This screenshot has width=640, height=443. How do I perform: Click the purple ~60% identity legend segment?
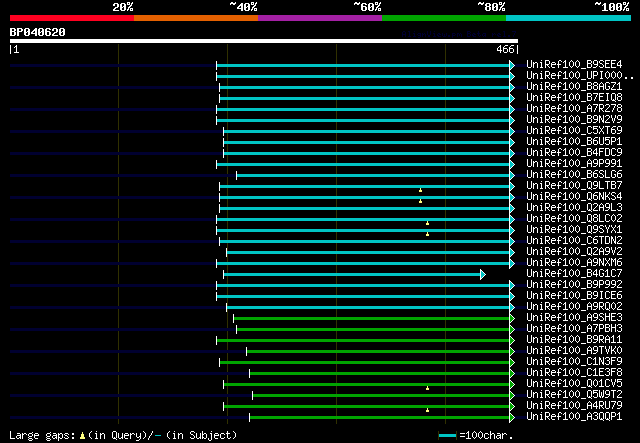[320, 18]
